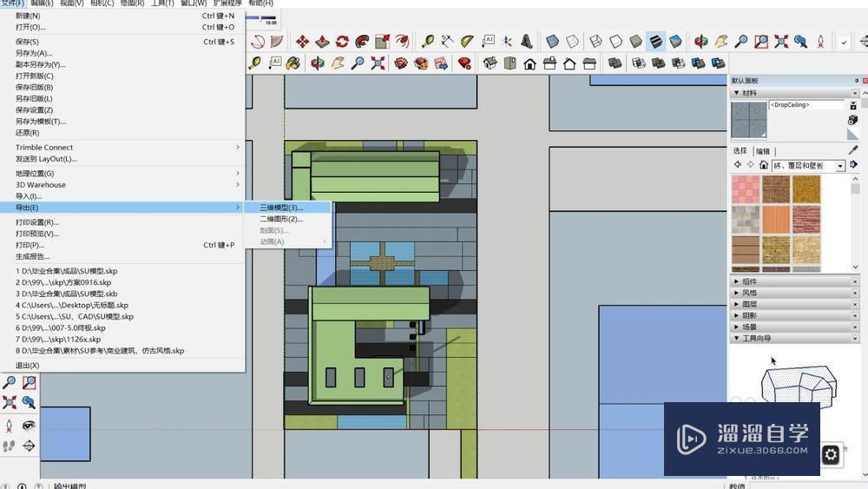Pick the eyedropper sample paint tool
This screenshot has height=489, width=868.
[853, 150]
